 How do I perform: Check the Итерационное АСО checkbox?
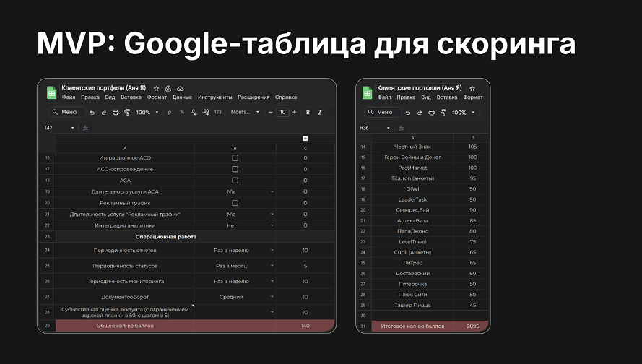point(235,157)
